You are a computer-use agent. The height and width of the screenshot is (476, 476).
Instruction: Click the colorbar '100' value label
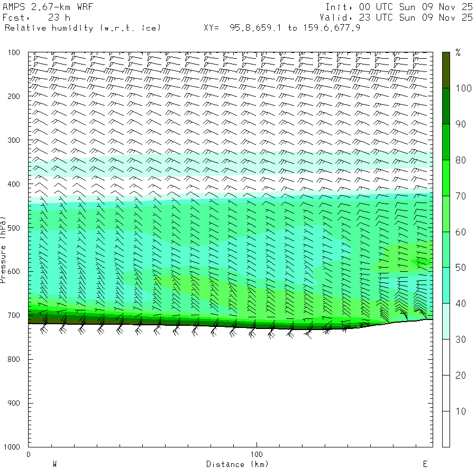463,88
